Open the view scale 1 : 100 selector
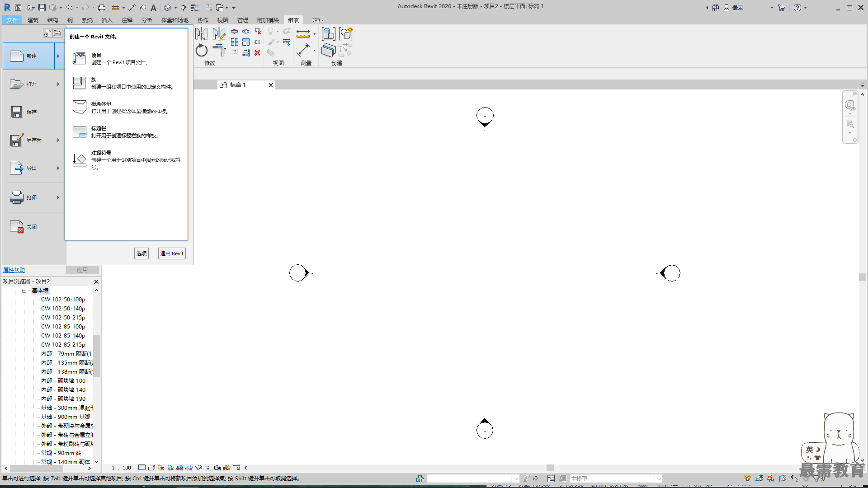The height and width of the screenshot is (488, 868). pyautogui.click(x=121, y=468)
